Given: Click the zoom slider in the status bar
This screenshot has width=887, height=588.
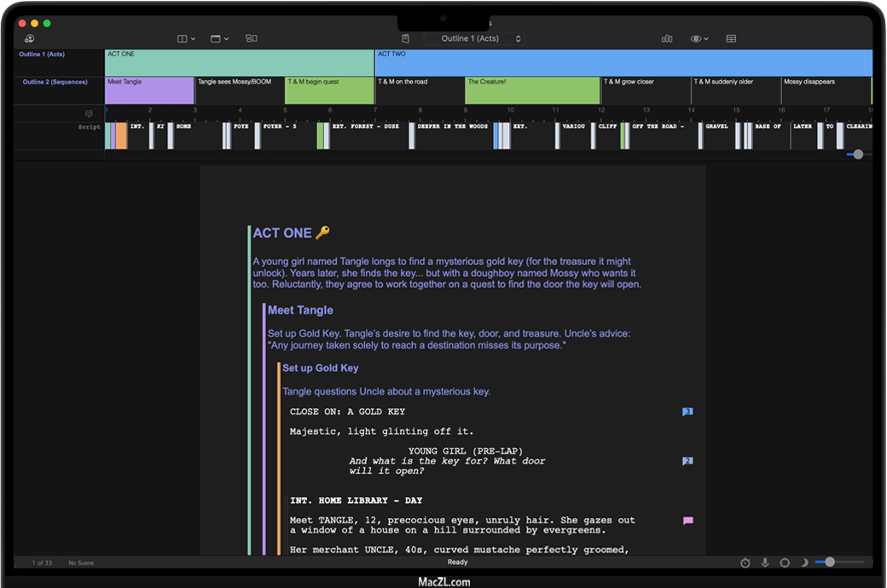Looking at the screenshot, I should (x=830, y=562).
